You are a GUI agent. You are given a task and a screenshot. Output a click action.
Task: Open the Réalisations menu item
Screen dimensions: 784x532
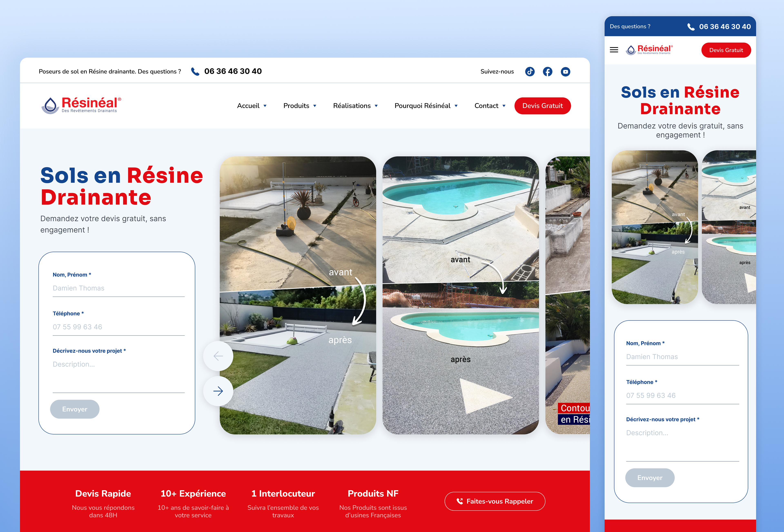click(352, 106)
